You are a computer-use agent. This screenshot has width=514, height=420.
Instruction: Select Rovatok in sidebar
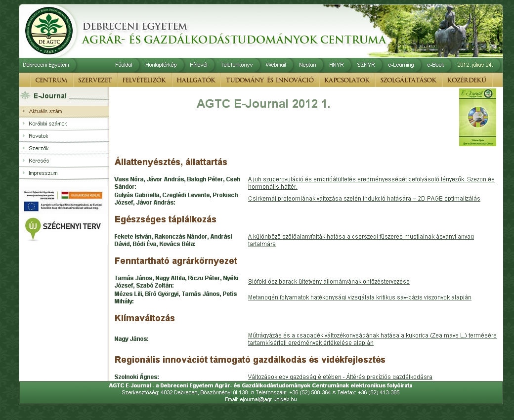pyautogui.click(x=64, y=136)
